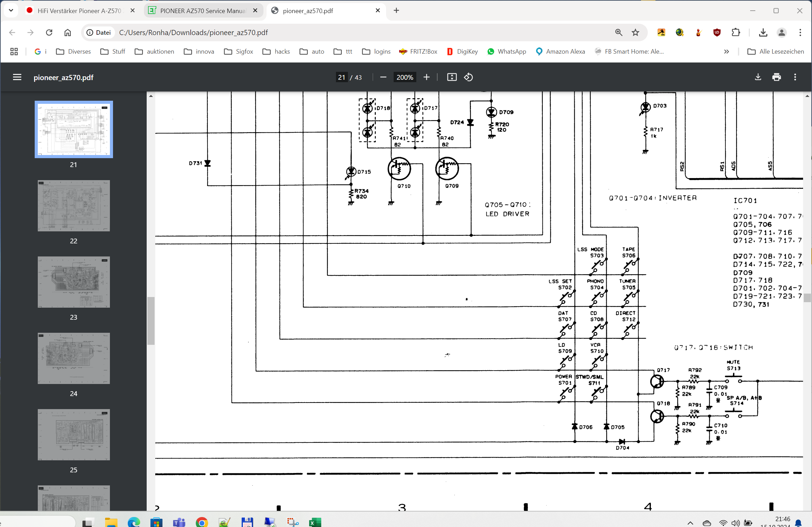Select page 24 thumbnail
This screenshot has height=527, width=812.
click(74, 359)
